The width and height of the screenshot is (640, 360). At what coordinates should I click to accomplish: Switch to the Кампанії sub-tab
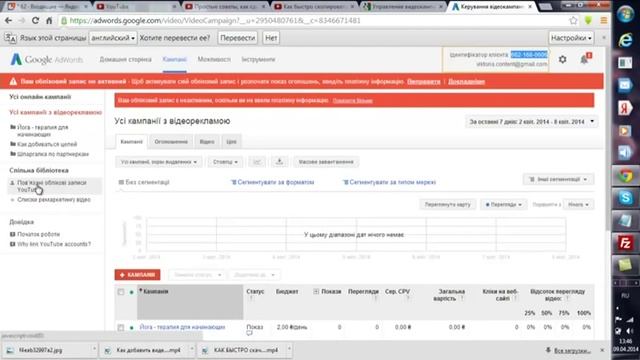tap(131, 142)
